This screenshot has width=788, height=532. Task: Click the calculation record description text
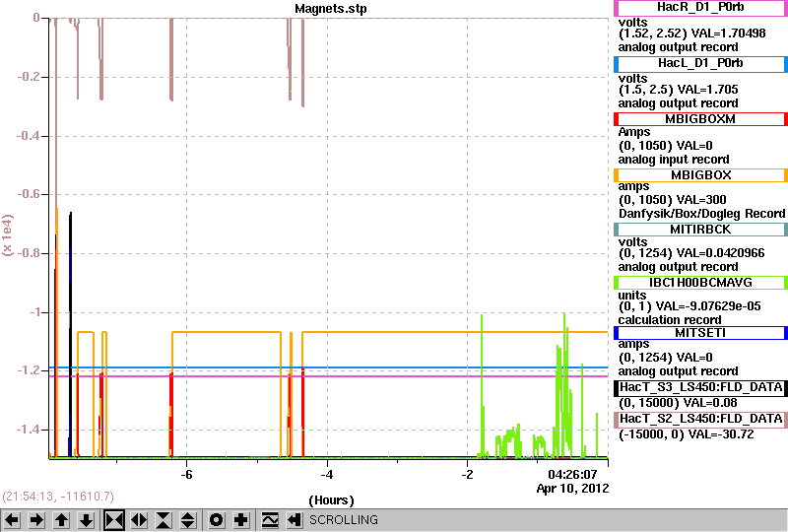[670, 320]
